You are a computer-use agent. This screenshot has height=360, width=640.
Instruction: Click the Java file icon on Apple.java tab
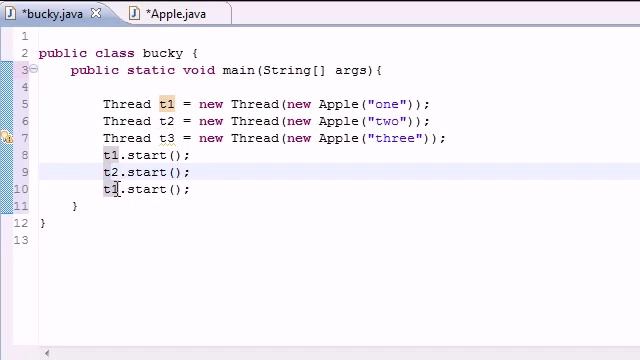coord(134,13)
